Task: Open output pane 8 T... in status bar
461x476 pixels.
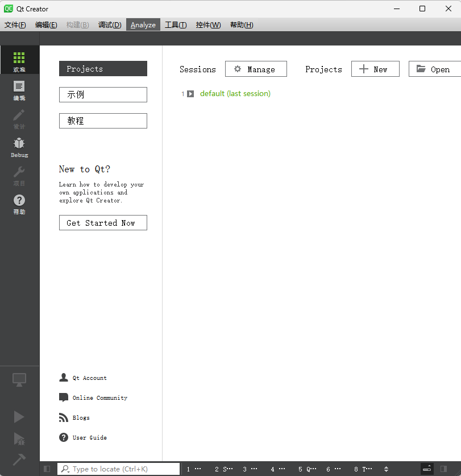Action: (363, 469)
